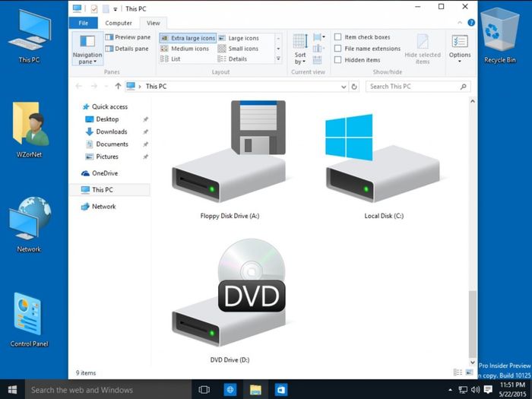
Task: Toggle File name extensions checkbox
Action: pos(338,49)
